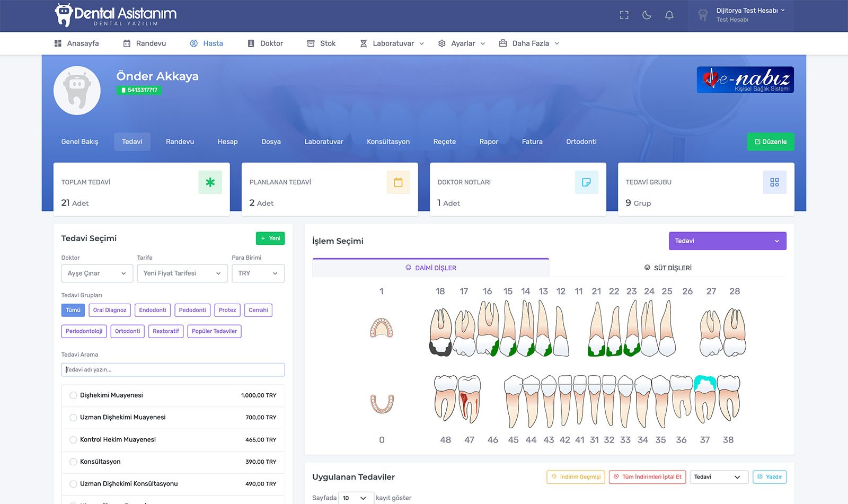The height and width of the screenshot is (504, 848).
Task: Open the TRY currency dropdown
Action: 258,273
